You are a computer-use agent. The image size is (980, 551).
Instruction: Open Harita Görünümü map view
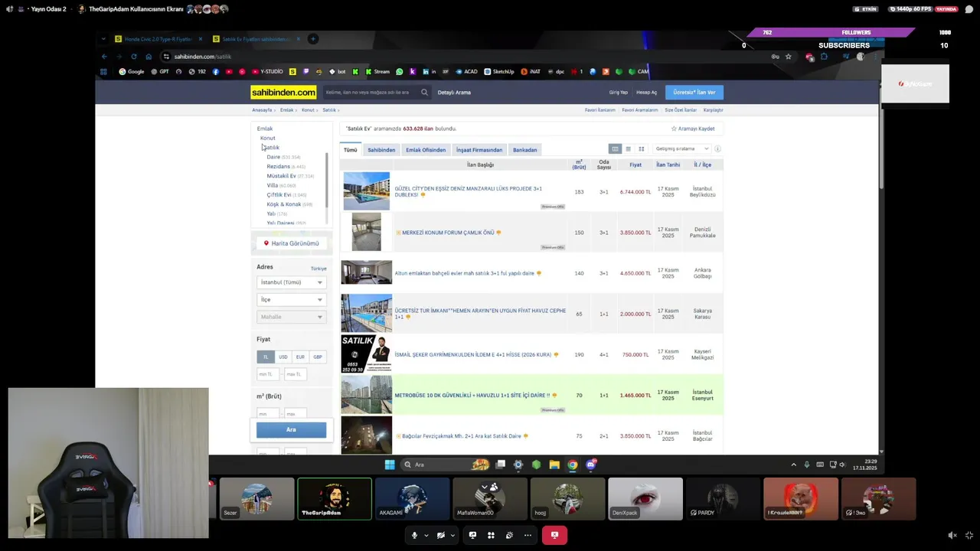pos(291,243)
